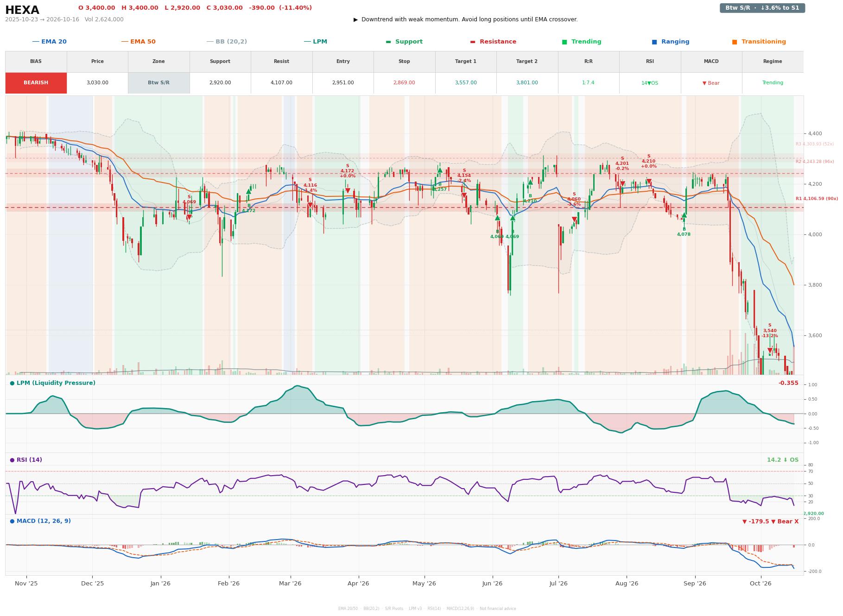The image size is (843, 616).
Task: Click the R2 4,243.28 (96x) resistance label
Action: tap(815, 162)
